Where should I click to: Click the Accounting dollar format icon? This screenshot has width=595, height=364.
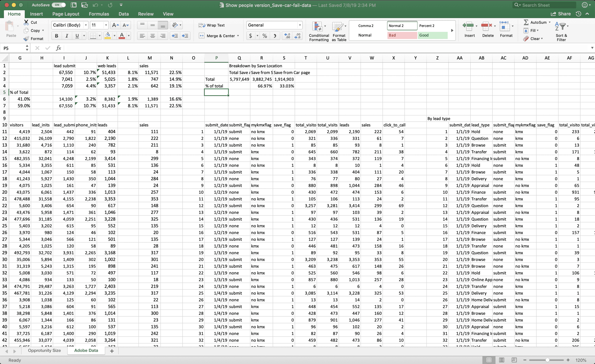(250, 36)
